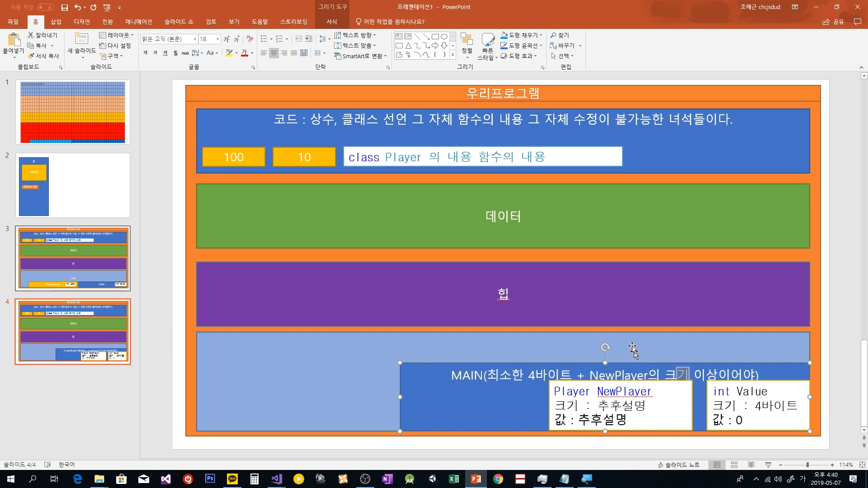This screenshot has height=488, width=868.
Task: Click the Share (공유) button
Action: (834, 22)
